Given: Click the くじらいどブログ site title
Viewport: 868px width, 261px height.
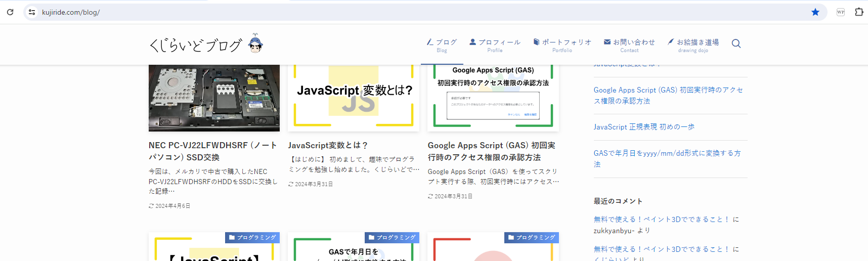Looking at the screenshot, I should point(196,46).
